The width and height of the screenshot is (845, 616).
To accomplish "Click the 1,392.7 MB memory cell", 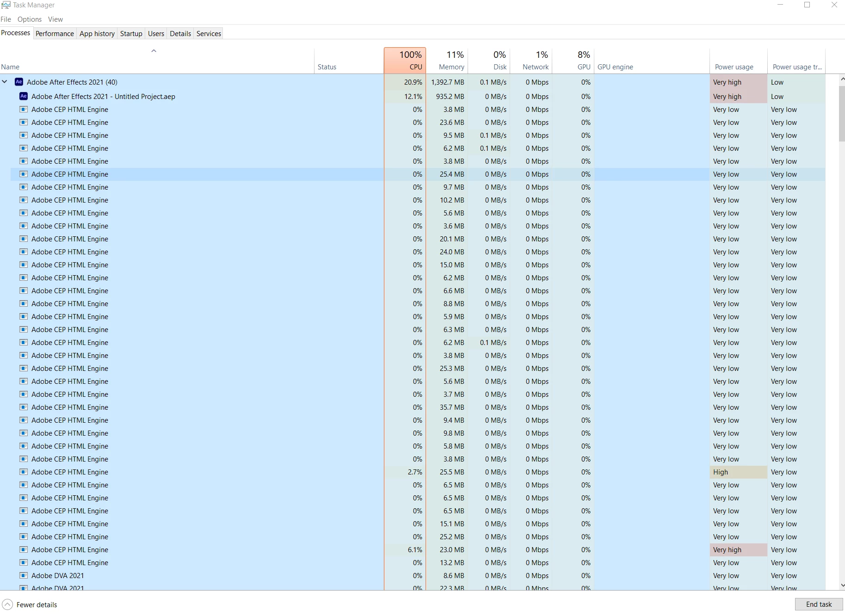I will tap(447, 82).
